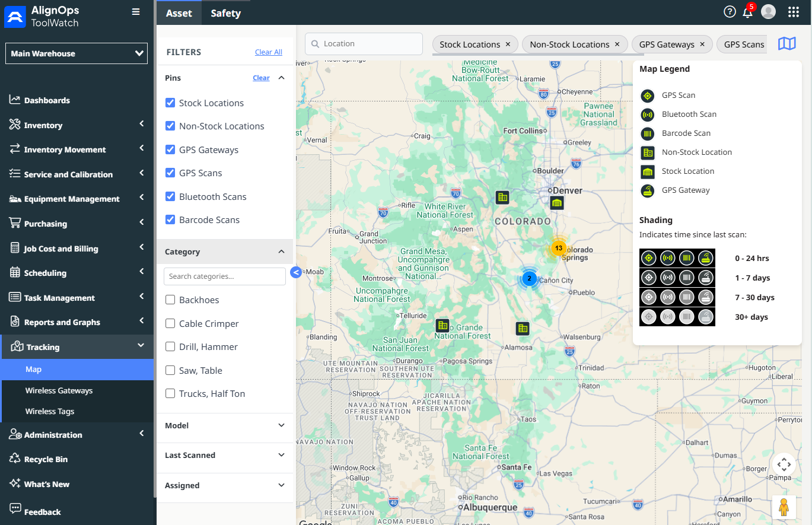This screenshot has height=525, width=812.
Task: Toggle the map legend icon
Action: tap(787, 44)
